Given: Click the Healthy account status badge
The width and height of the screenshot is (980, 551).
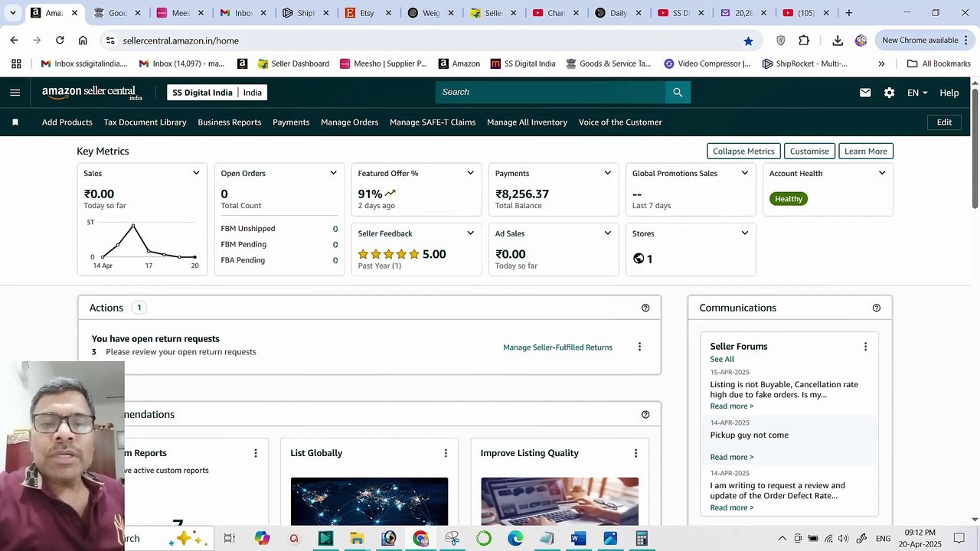Looking at the screenshot, I should point(789,199).
